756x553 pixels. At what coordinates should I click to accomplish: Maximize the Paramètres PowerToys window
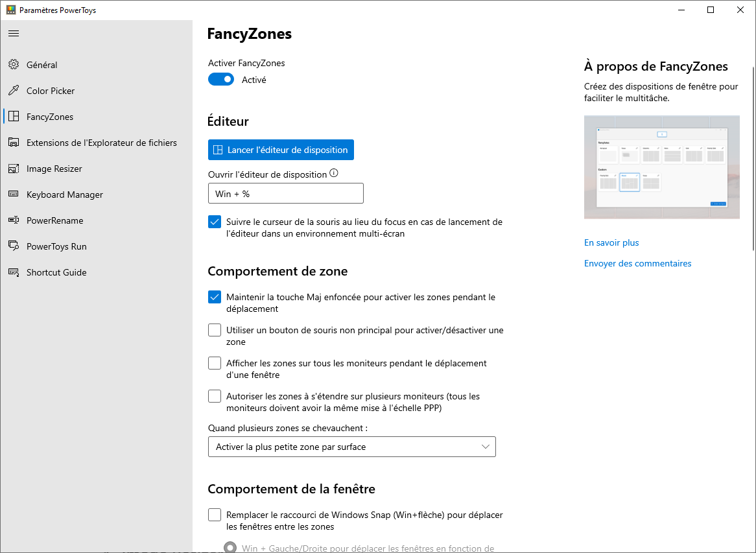tap(711, 10)
